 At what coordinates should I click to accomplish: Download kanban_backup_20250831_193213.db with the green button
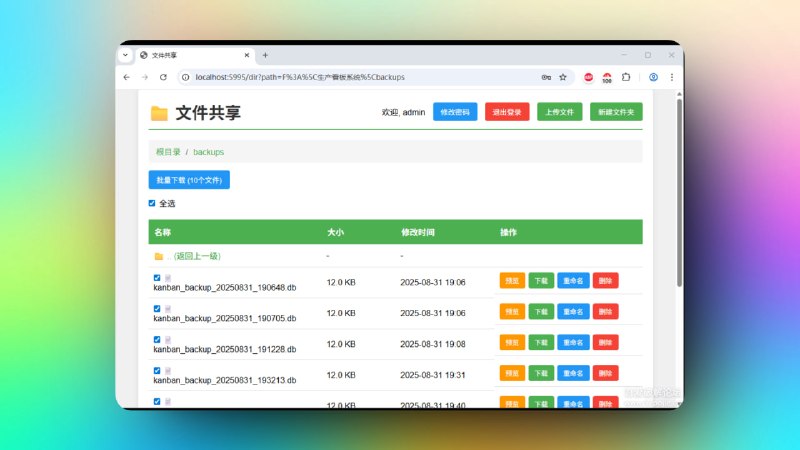541,373
